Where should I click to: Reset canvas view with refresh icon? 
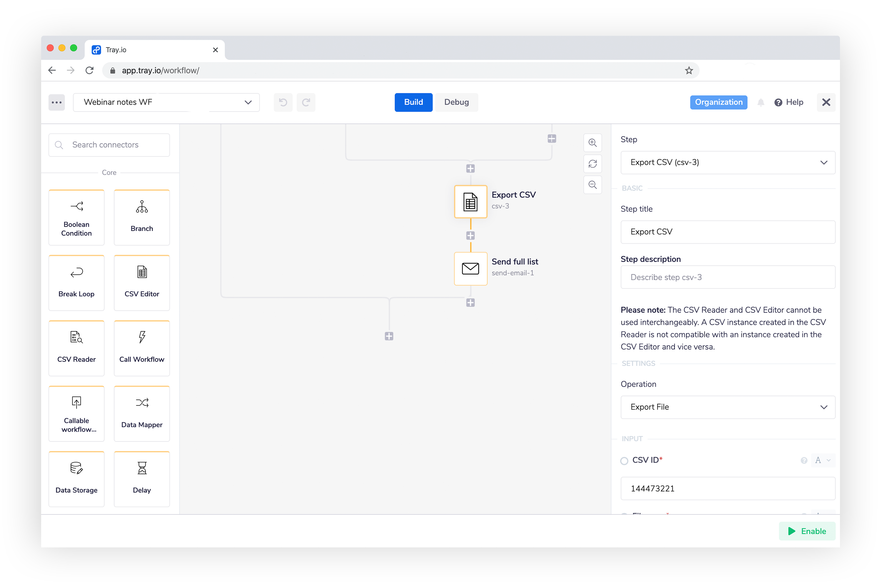click(592, 164)
